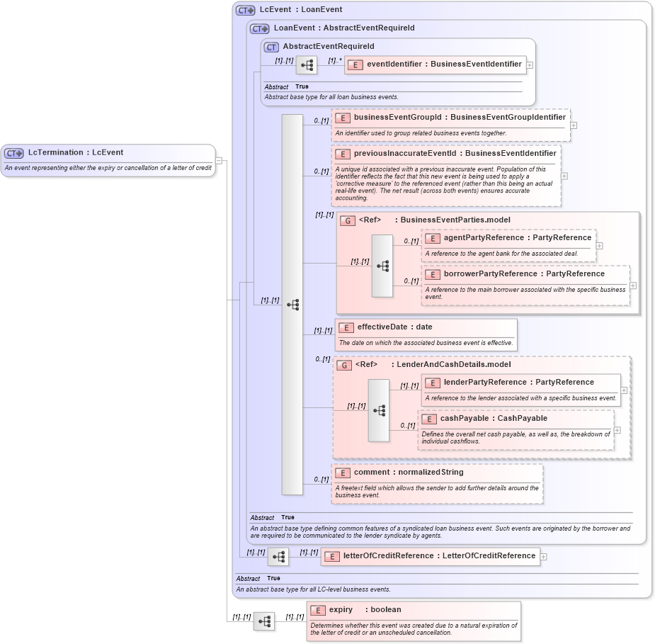This screenshot has height=644, width=655.
Task: Expand letterOfCreditReference via its plus icon
Action: (x=543, y=556)
